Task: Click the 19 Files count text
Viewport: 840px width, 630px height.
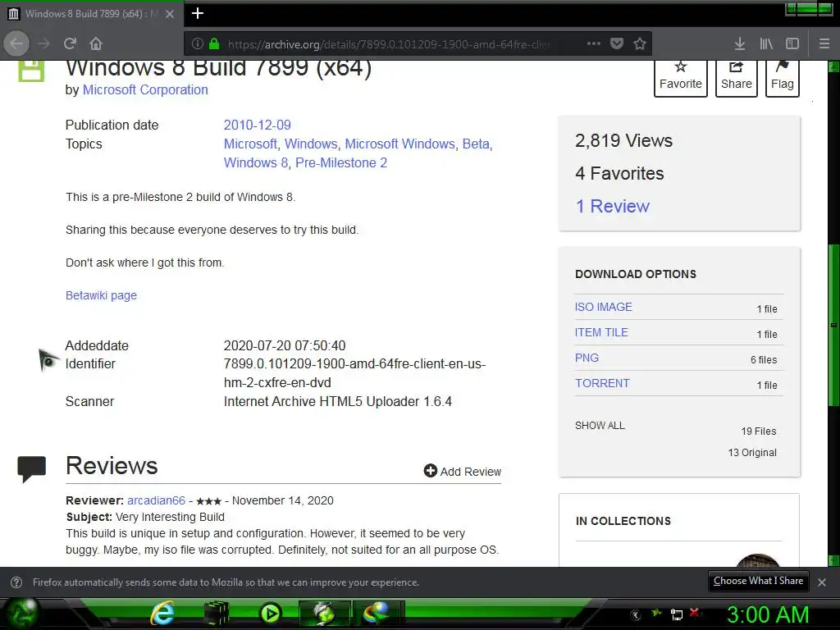Action: 759,431
